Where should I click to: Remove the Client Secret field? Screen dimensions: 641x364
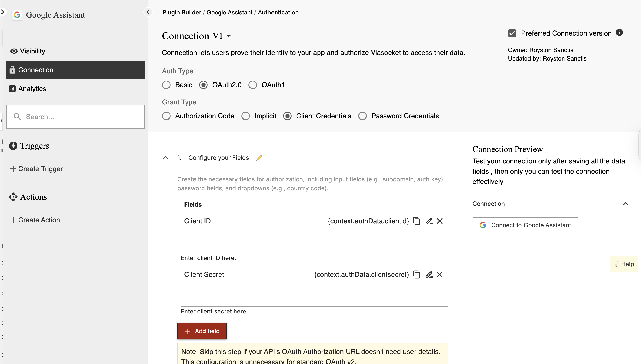click(x=440, y=274)
